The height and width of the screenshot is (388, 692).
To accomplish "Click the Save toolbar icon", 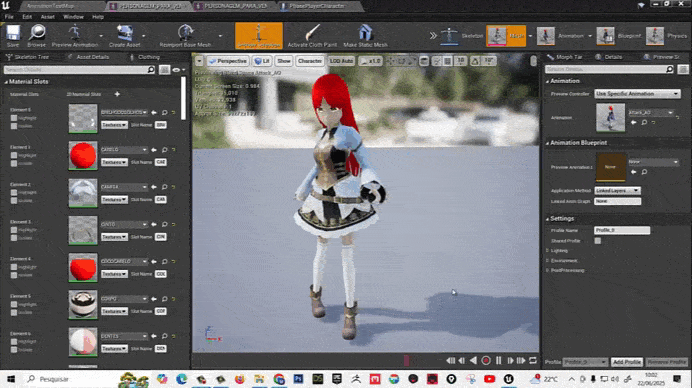I will (x=13, y=35).
